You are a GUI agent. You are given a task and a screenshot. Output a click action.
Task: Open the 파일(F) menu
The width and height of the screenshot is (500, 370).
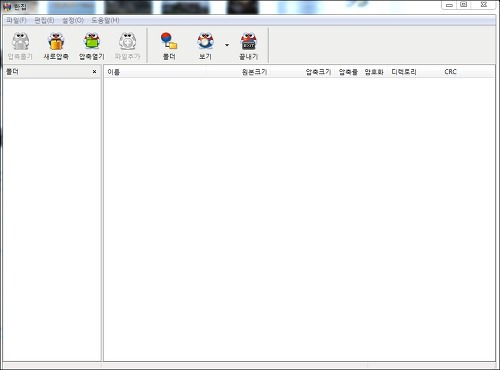pyautogui.click(x=16, y=20)
